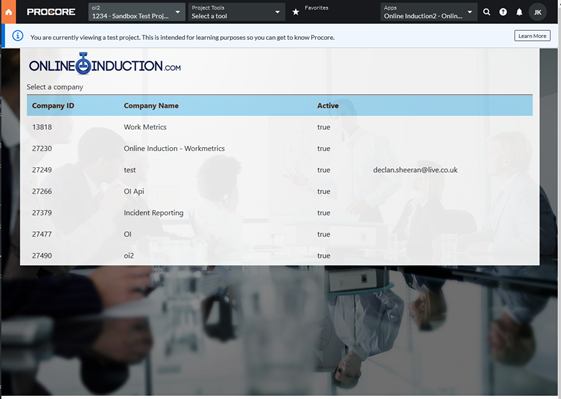Click the Online Induction logo

(104, 64)
